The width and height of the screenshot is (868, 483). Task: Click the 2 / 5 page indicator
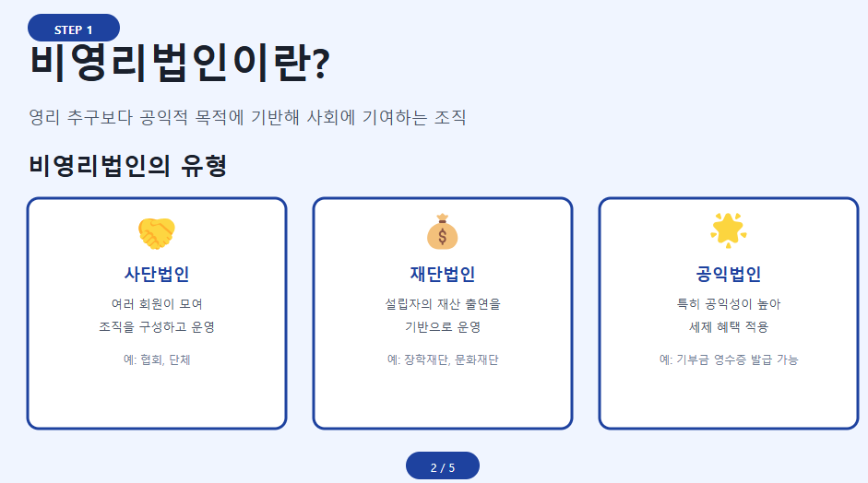click(x=443, y=467)
